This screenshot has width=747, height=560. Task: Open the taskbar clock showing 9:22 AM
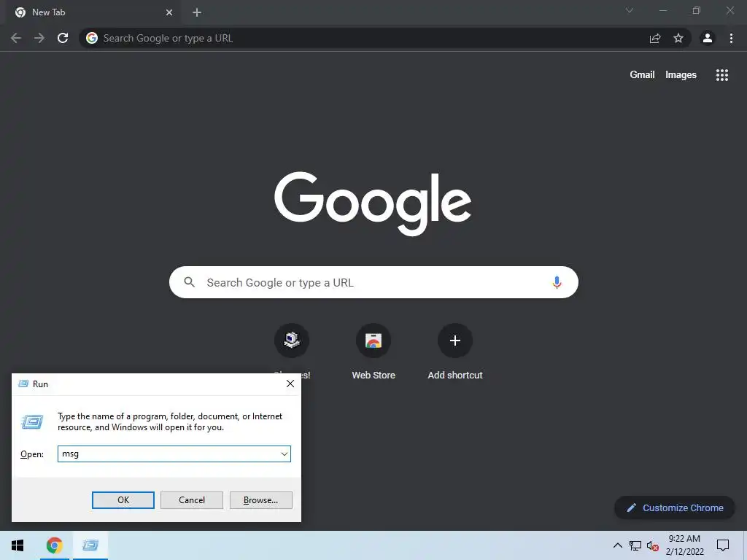[x=684, y=545]
